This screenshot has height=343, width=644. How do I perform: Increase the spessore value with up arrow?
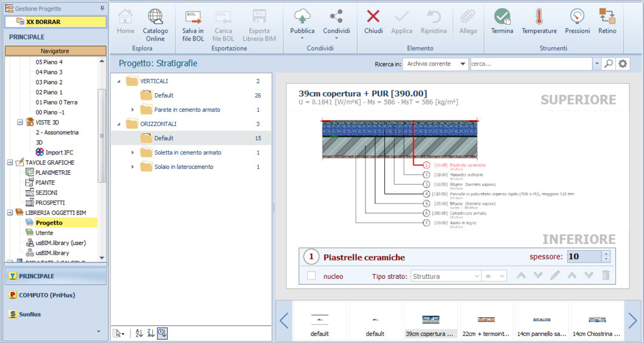[606, 254]
